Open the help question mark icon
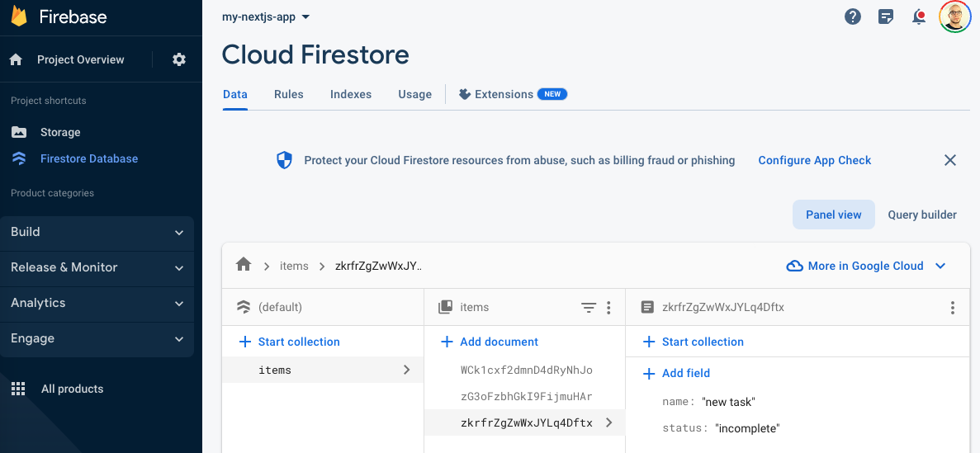Screen dimensions: 980x453 853,17
